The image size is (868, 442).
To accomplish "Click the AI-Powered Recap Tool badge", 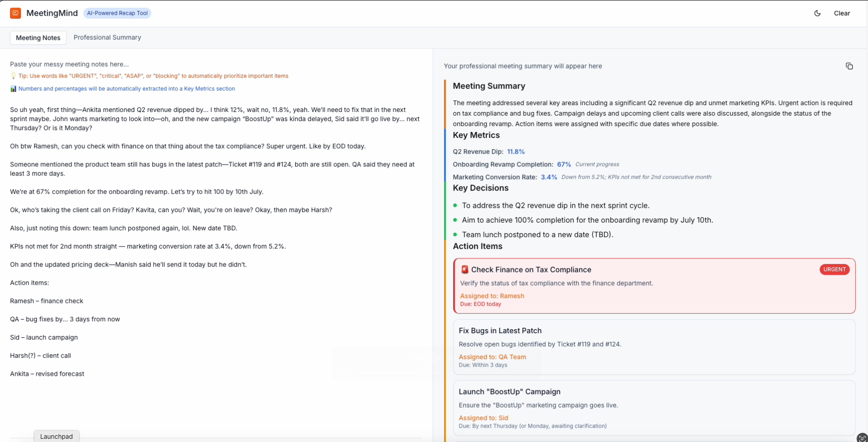I will [x=117, y=13].
